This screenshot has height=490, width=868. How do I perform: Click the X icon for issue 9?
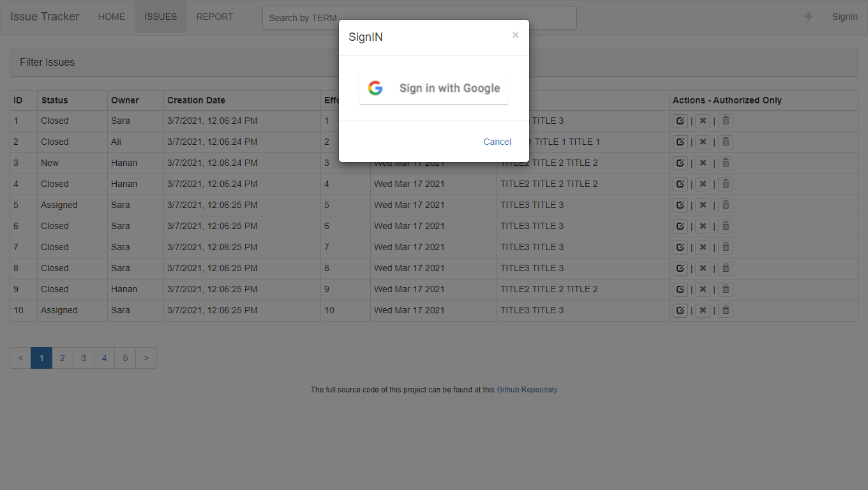tap(703, 289)
